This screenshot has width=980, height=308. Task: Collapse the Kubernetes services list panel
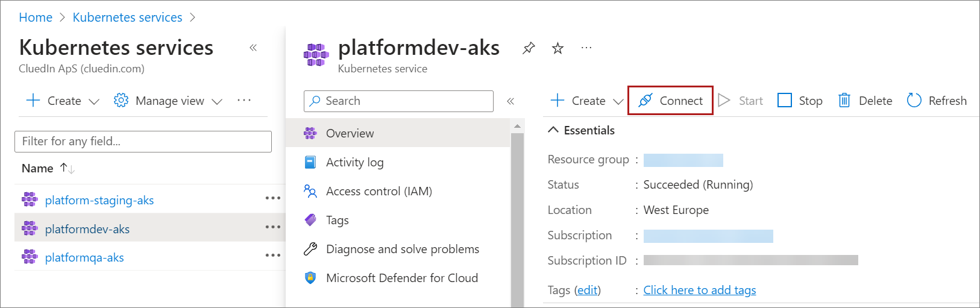[x=253, y=48]
